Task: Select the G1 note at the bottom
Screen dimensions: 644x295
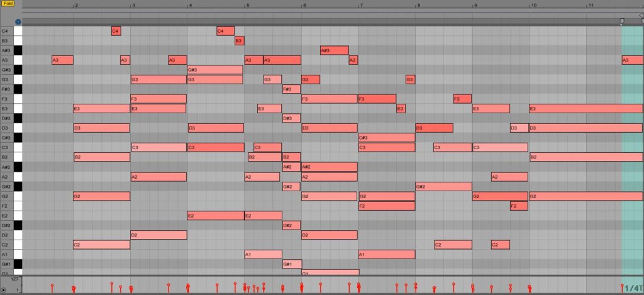Action: 330,273
